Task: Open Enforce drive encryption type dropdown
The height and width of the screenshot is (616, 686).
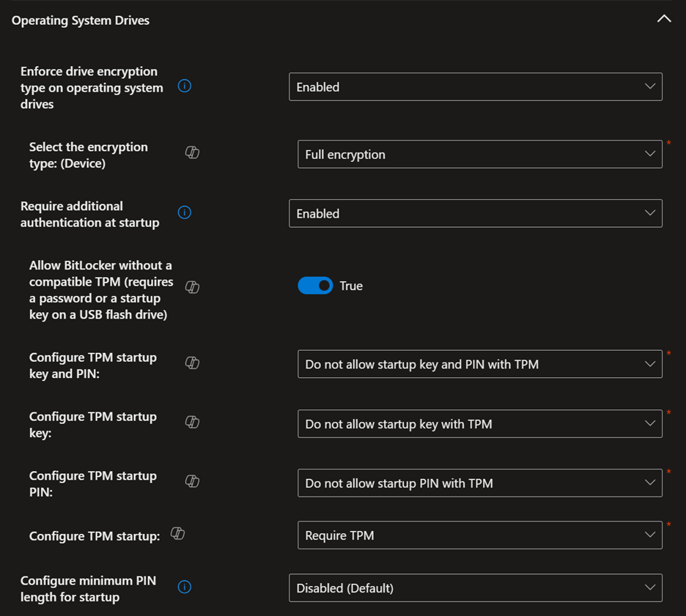Action: (476, 87)
